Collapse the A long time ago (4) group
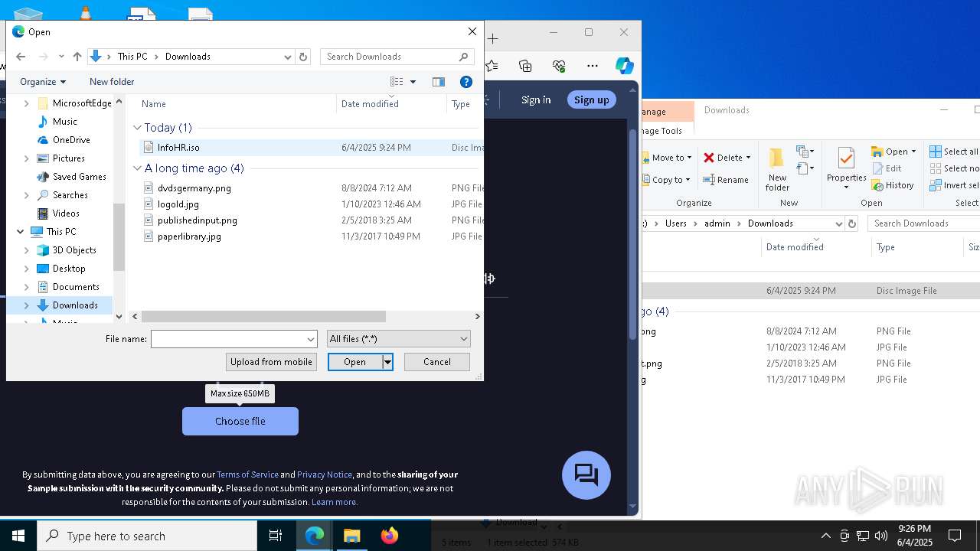 137,168
